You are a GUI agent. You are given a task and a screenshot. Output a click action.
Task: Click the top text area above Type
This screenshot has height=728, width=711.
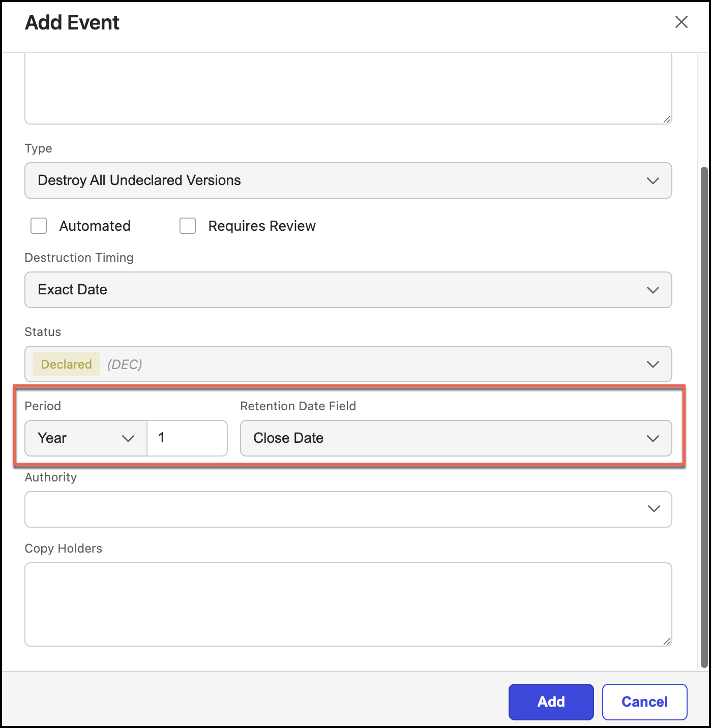click(348, 87)
